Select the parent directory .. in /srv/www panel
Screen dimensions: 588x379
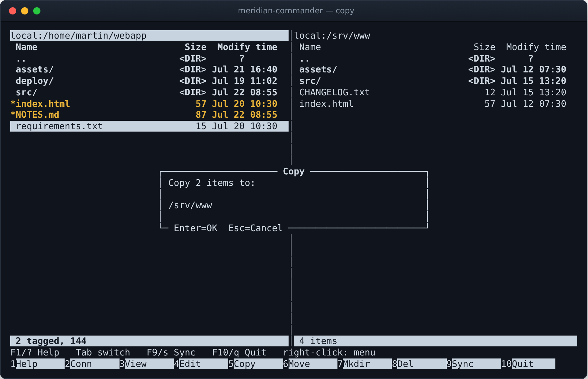(x=435, y=58)
